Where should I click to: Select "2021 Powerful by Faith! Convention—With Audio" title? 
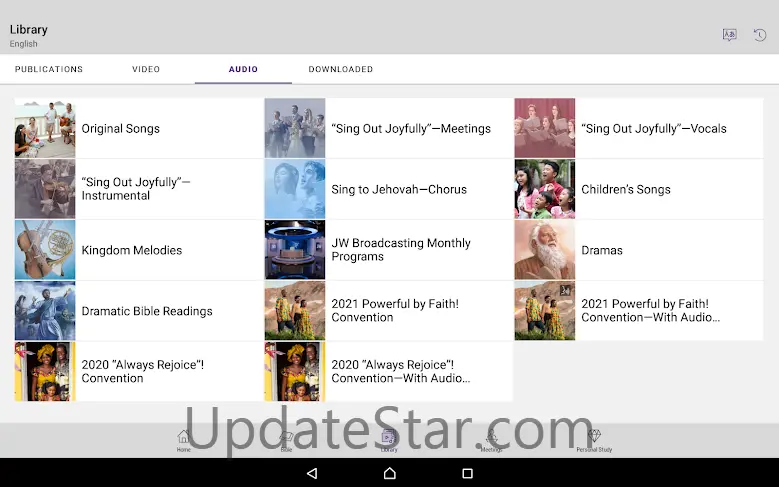[650, 311]
